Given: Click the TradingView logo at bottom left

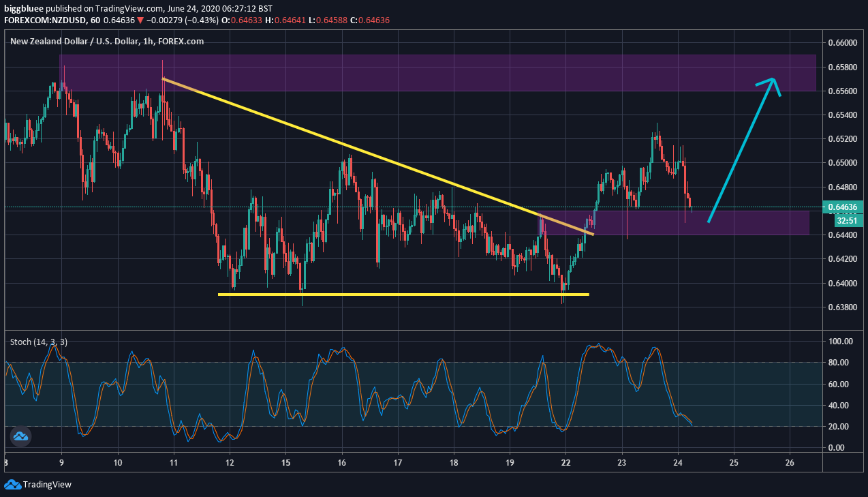Looking at the screenshot, I should point(37,485).
